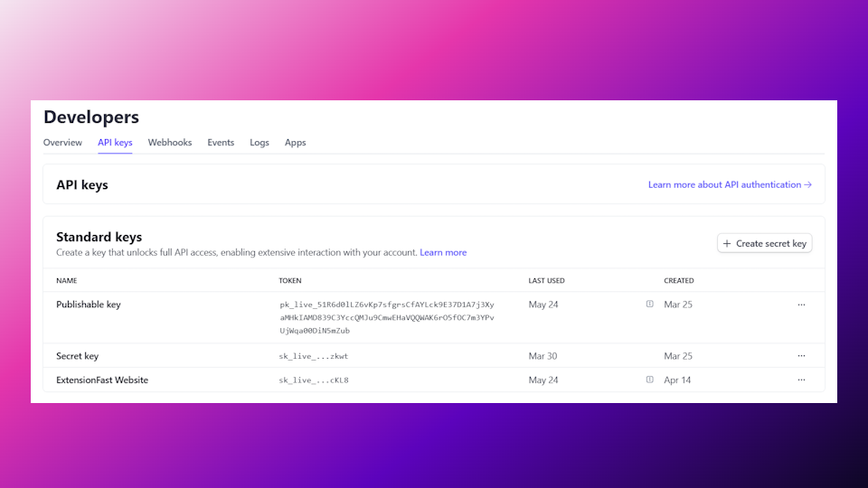Click info icon beside ExtensionFast Website last used

[649, 380]
